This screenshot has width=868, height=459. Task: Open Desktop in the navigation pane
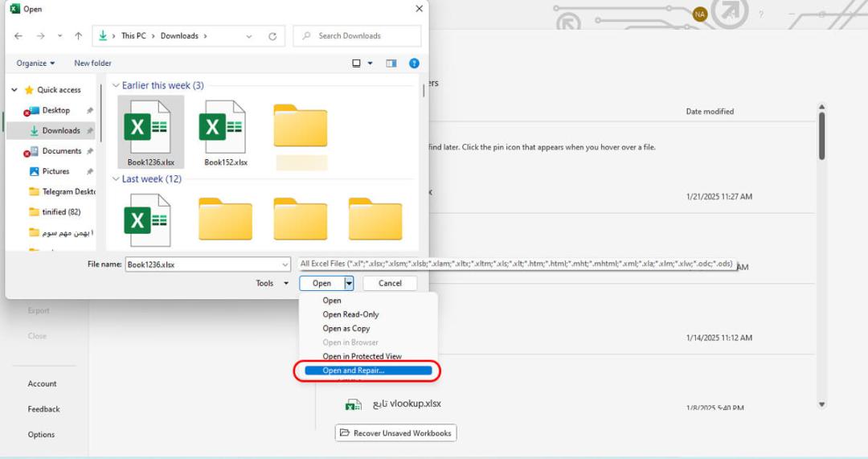[x=56, y=110]
